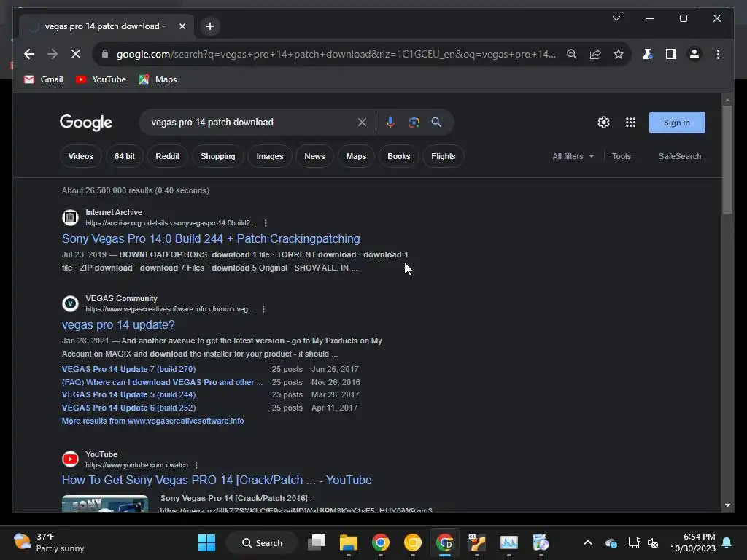Image resolution: width=747 pixels, height=560 pixels.
Task: Filter results by Videos
Action: pos(80,156)
